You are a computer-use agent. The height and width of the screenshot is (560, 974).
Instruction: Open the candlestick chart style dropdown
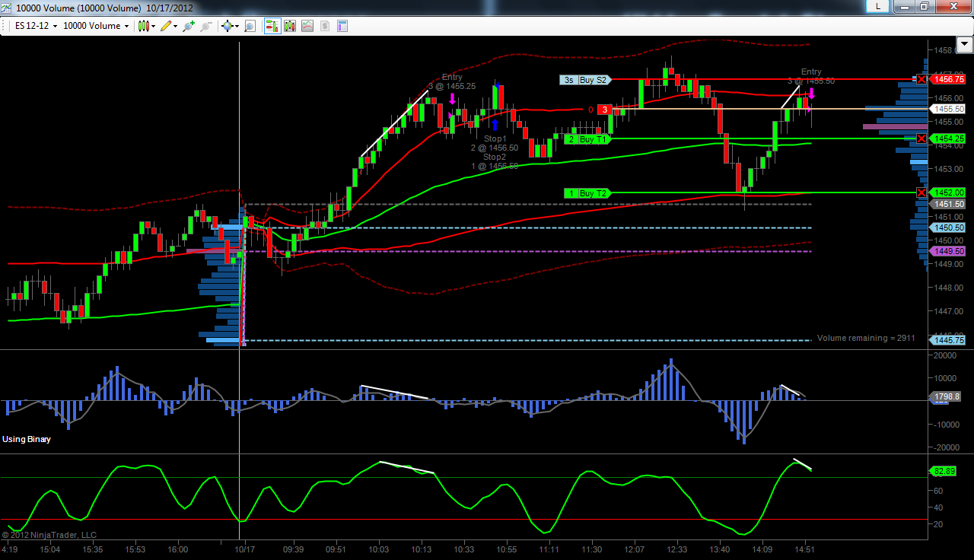(146, 26)
